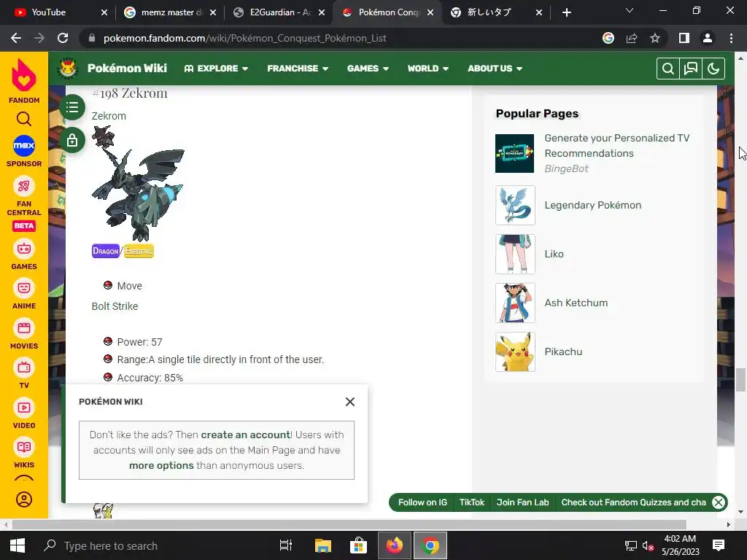Screen dimensions: 747x560
Task: Open the TV sidebar section
Action: coord(24,374)
